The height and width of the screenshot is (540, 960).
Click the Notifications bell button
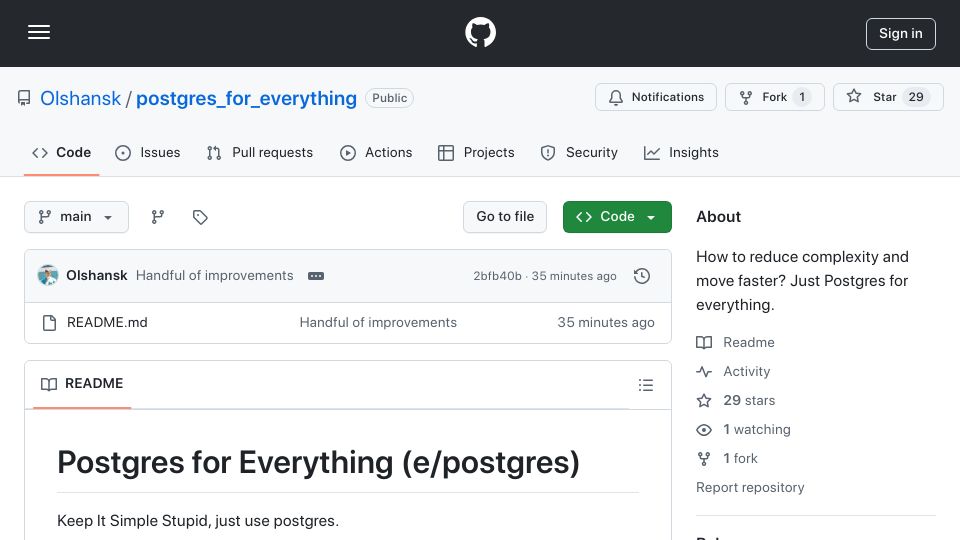tap(656, 97)
